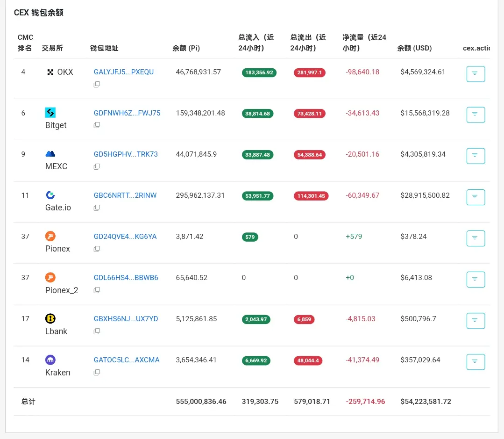This screenshot has width=504, height=439.
Task: Open wallet link GD5HGPHV...TRK73
Action: pyautogui.click(x=126, y=154)
